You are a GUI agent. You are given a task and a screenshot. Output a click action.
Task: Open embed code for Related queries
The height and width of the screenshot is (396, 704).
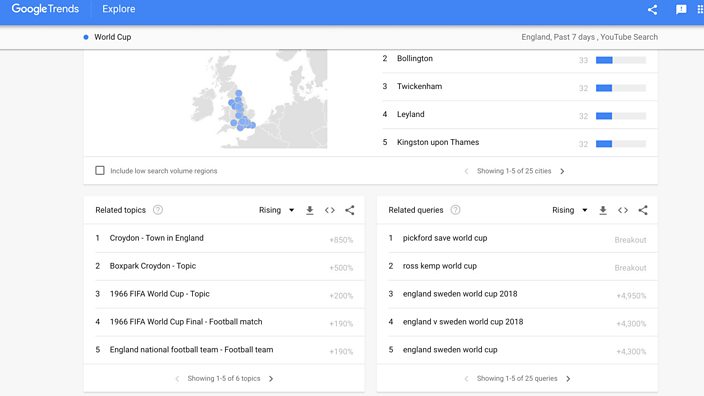pos(623,210)
